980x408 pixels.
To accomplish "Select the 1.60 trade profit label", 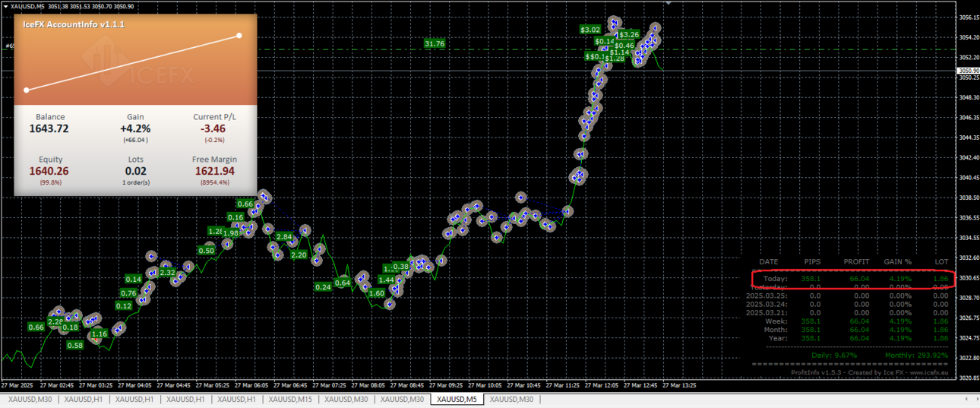I will point(376,293).
